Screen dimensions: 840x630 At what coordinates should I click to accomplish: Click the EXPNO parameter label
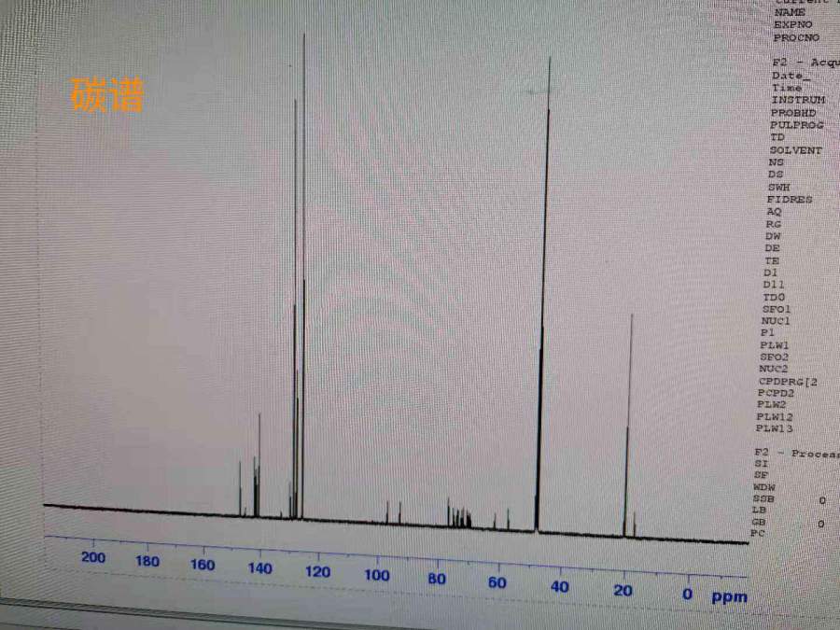pos(792,25)
